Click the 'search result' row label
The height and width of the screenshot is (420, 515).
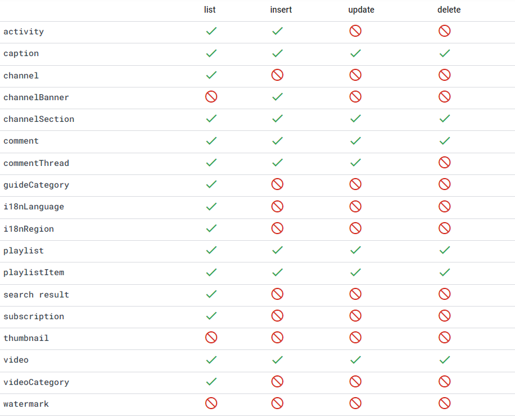click(36, 294)
